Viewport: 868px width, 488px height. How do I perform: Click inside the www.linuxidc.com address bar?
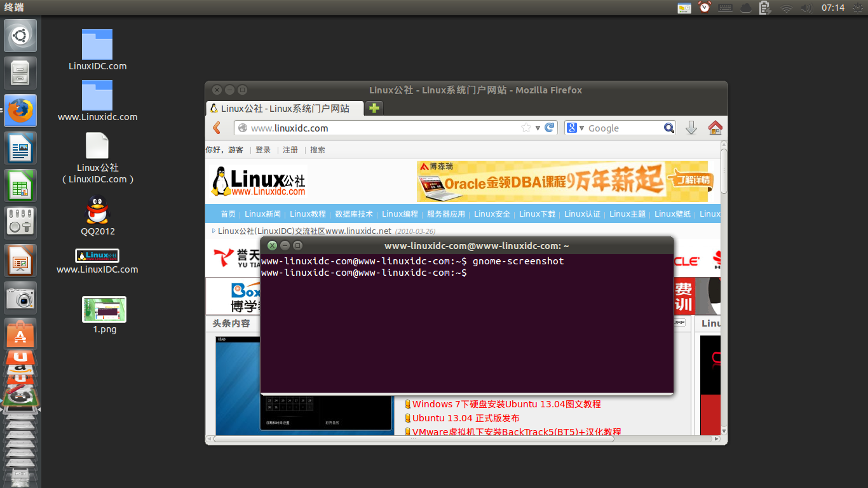(x=381, y=128)
